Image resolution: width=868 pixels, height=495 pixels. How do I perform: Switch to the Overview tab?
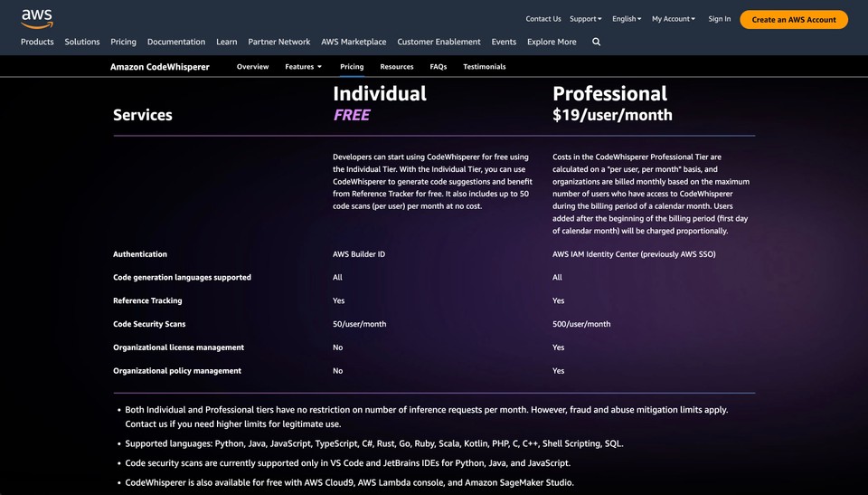pos(252,67)
